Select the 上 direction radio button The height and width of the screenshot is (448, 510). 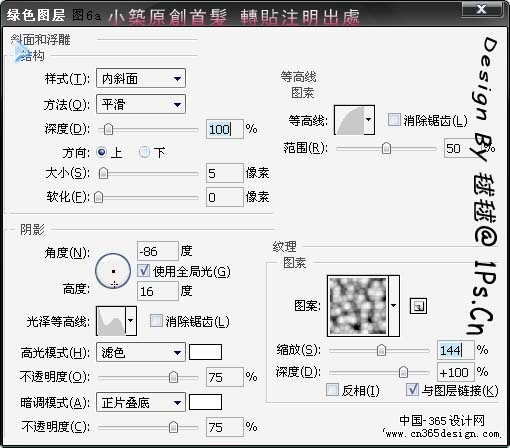[x=101, y=152]
